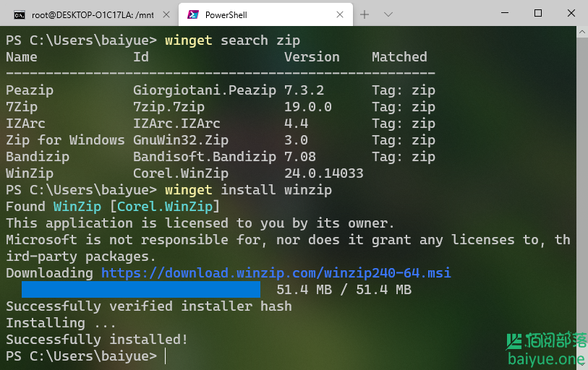Click the version '7.3.2' text
This screenshot has width=588, height=370.
304,90
